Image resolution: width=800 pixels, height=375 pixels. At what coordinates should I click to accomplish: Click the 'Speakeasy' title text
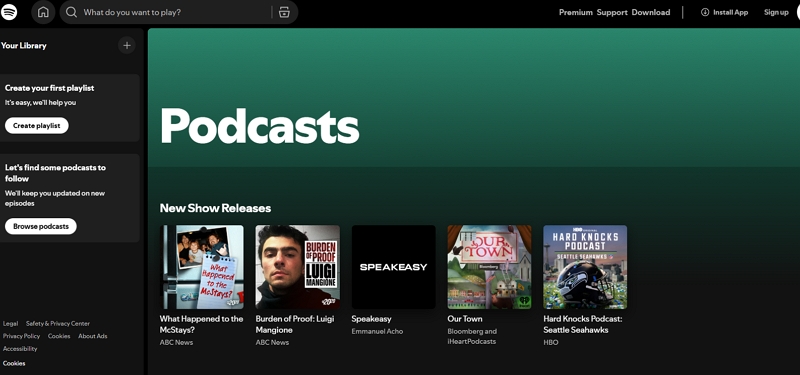coord(371,319)
